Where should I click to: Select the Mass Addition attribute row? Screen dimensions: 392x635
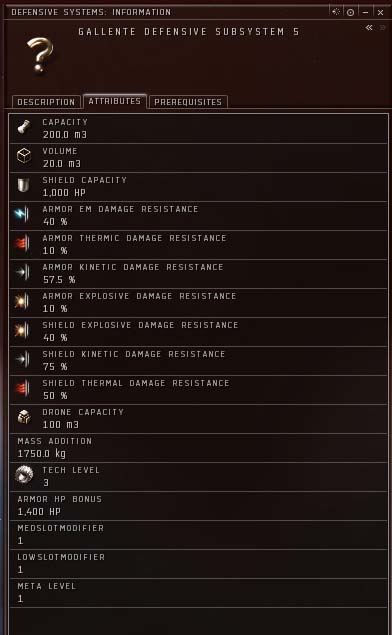coord(198,448)
